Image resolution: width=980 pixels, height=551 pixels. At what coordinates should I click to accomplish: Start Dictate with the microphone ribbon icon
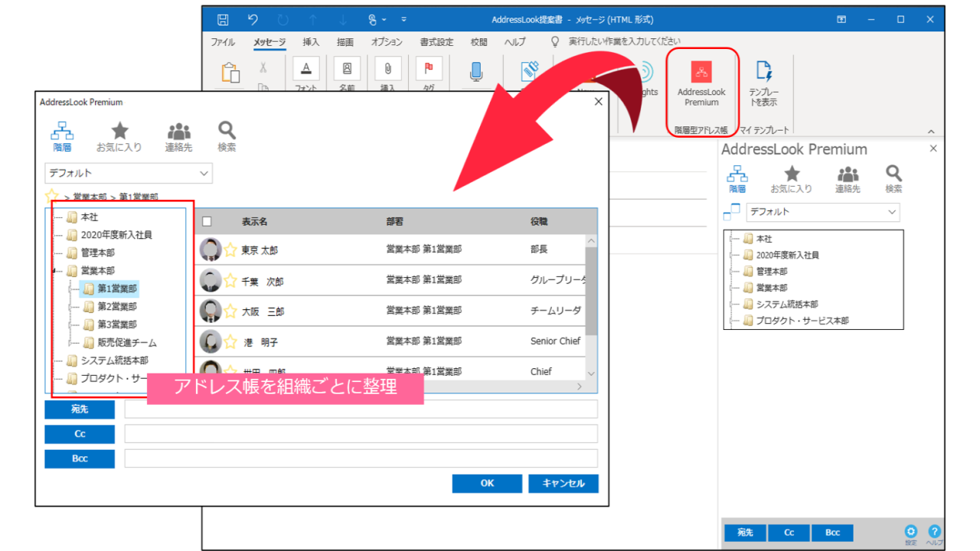pos(476,71)
